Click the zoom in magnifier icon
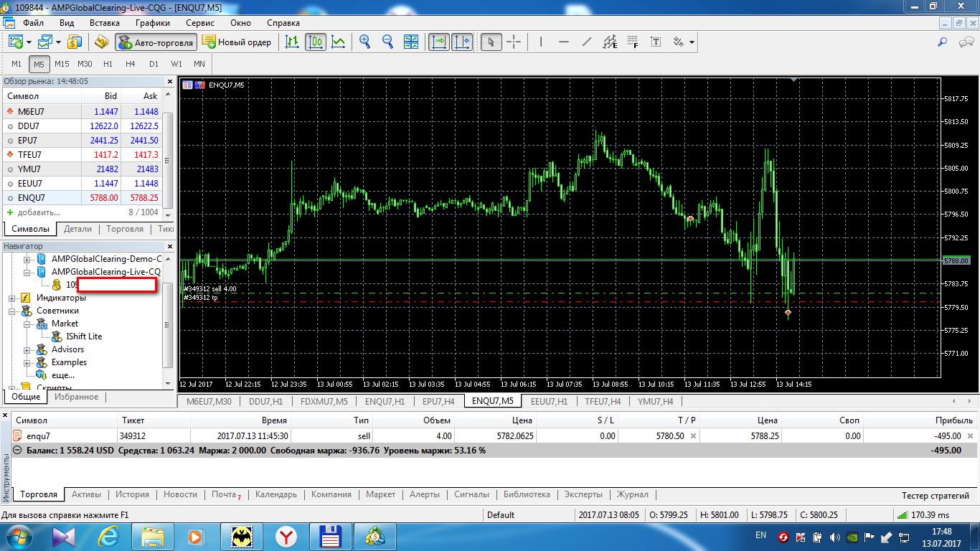 365,42
